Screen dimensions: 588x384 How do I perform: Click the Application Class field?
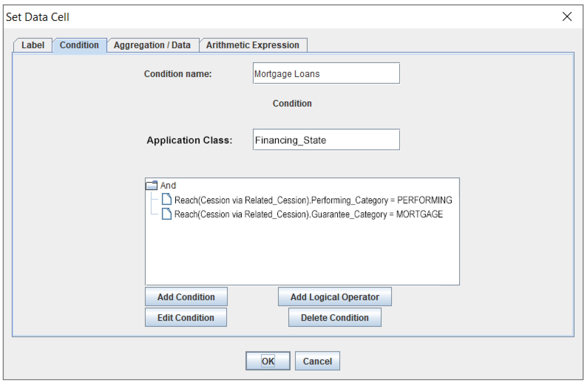pyautogui.click(x=326, y=140)
